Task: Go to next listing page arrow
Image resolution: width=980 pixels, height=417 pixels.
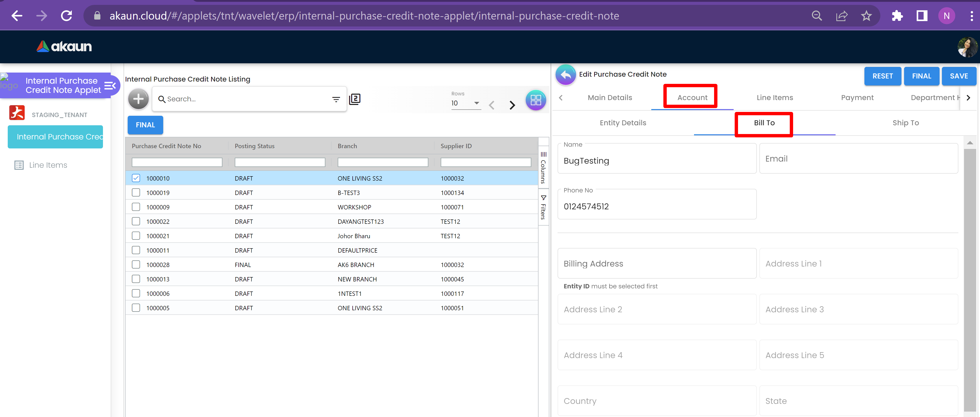Action: pyautogui.click(x=512, y=105)
